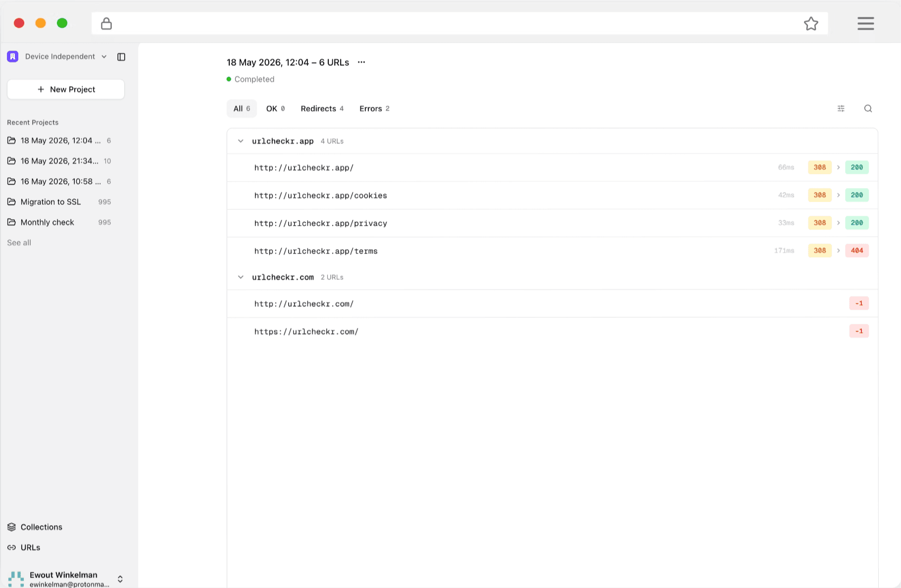Image resolution: width=901 pixels, height=588 pixels.
Task: Click the See all projects link
Action: click(19, 243)
